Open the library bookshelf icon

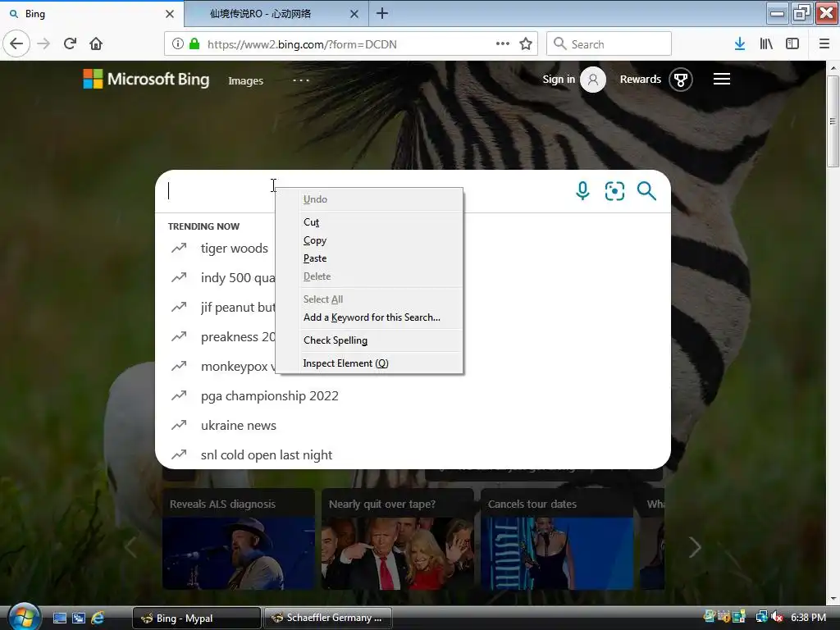coord(766,43)
